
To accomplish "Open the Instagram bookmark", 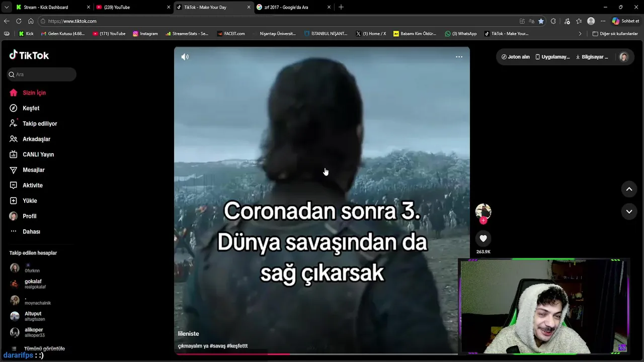I will click(x=145, y=34).
